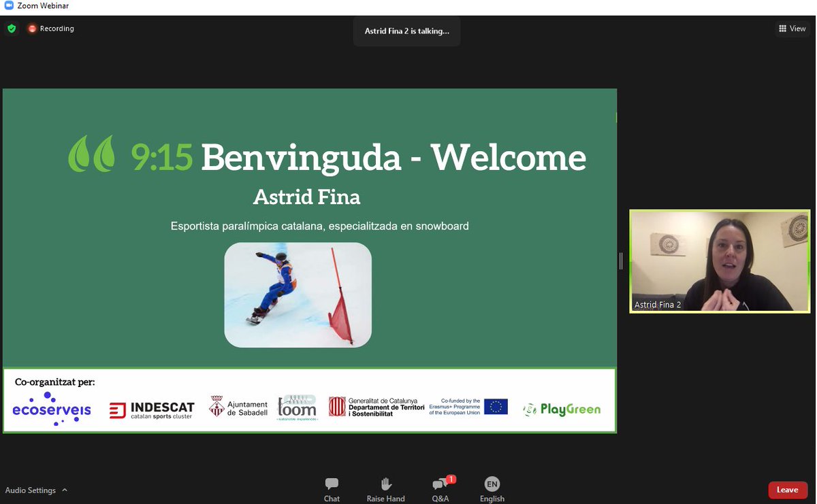Click the loom logo
The height and width of the screenshot is (504, 817).
297,408
